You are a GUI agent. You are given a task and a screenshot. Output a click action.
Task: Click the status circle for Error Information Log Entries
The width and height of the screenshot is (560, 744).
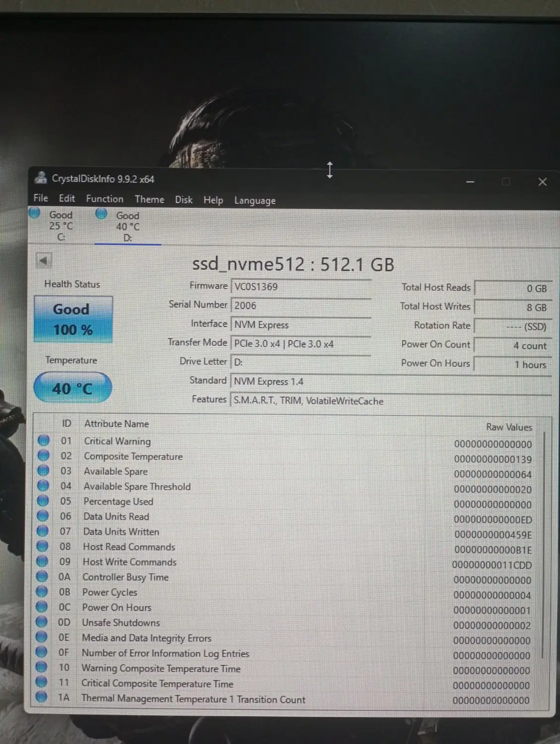click(x=42, y=652)
